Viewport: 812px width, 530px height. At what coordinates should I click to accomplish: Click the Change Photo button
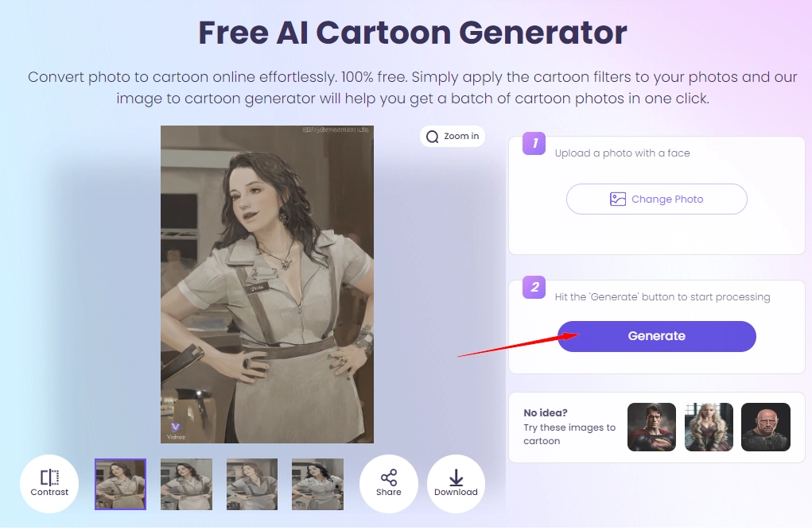click(x=656, y=199)
